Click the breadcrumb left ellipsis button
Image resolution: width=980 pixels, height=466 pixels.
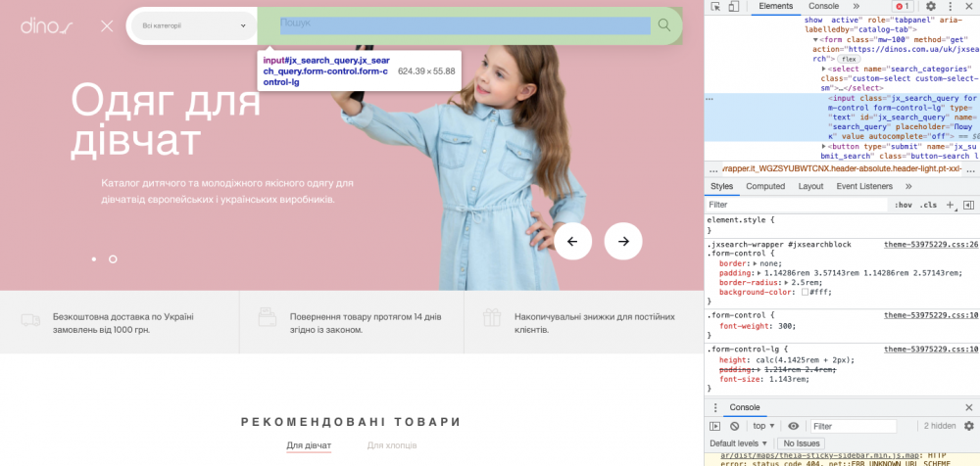pos(713,170)
